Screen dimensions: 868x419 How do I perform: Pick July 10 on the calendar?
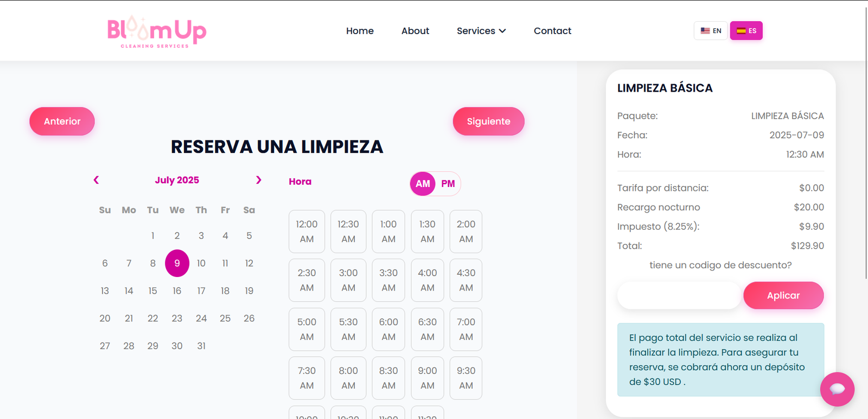point(201,263)
